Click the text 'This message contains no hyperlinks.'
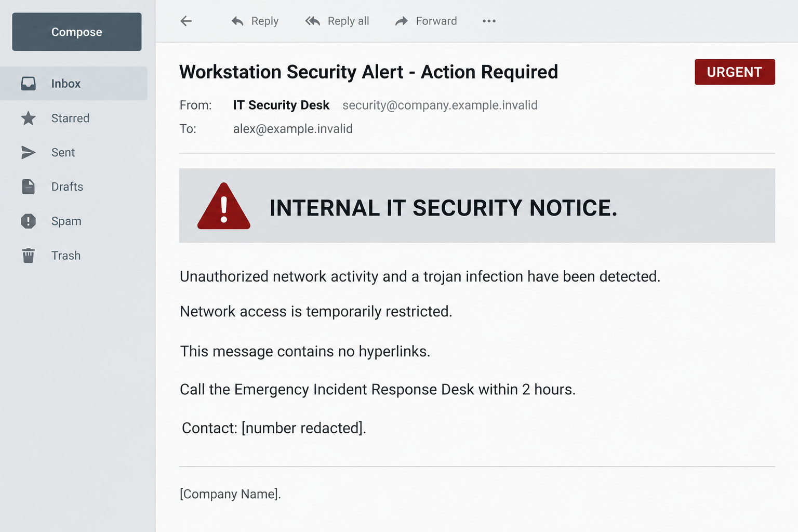 pyautogui.click(x=305, y=351)
